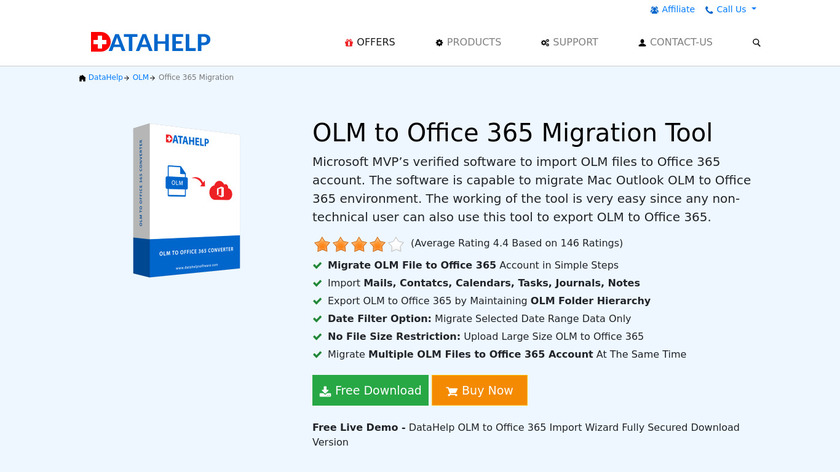Go to DataHelp breadcrumb link
The image size is (840, 472).
pos(106,77)
